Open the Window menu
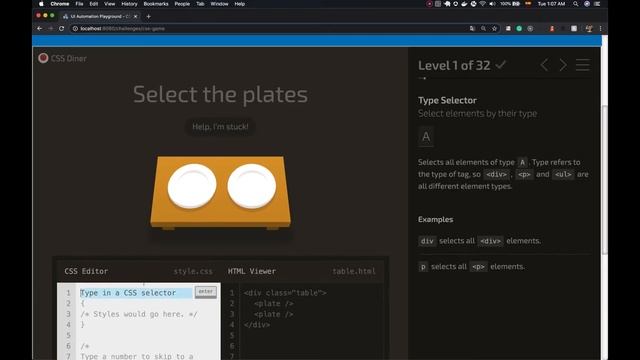Image resolution: width=640 pixels, height=360 pixels. (x=219, y=4)
